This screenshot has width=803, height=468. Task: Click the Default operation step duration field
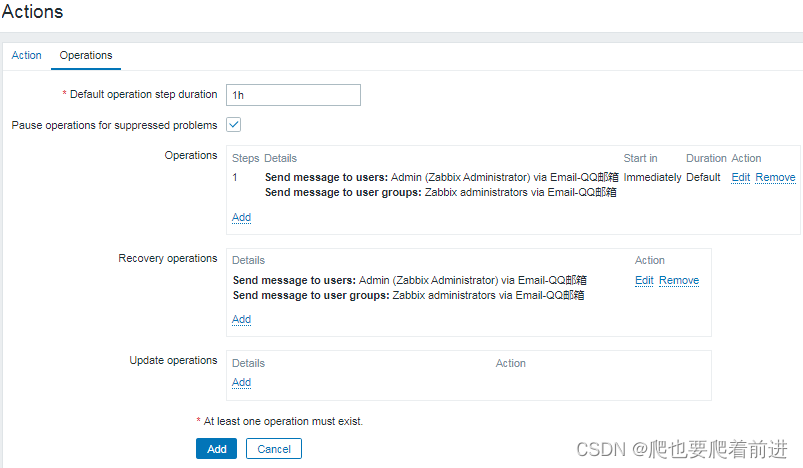[293, 95]
